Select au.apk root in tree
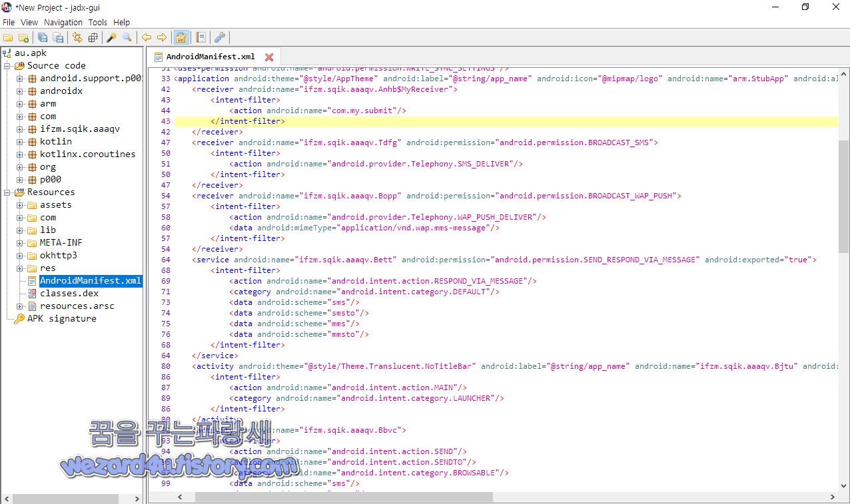The image size is (850, 504). pyautogui.click(x=31, y=53)
